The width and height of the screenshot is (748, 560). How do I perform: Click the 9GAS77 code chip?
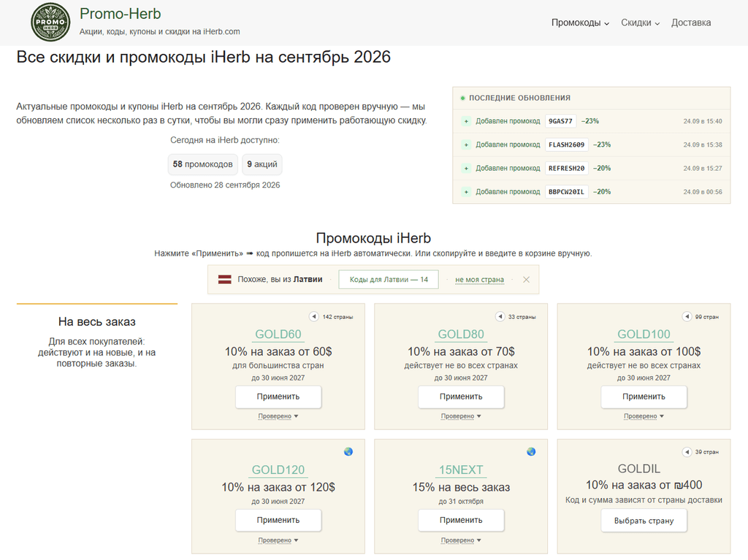coord(560,121)
